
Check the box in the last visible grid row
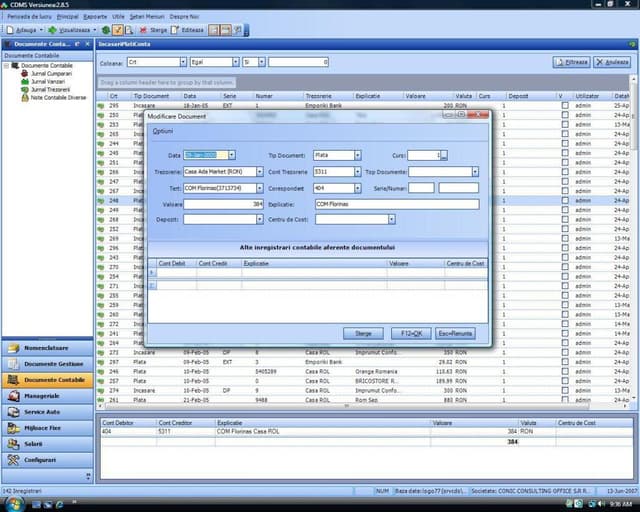coord(565,400)
